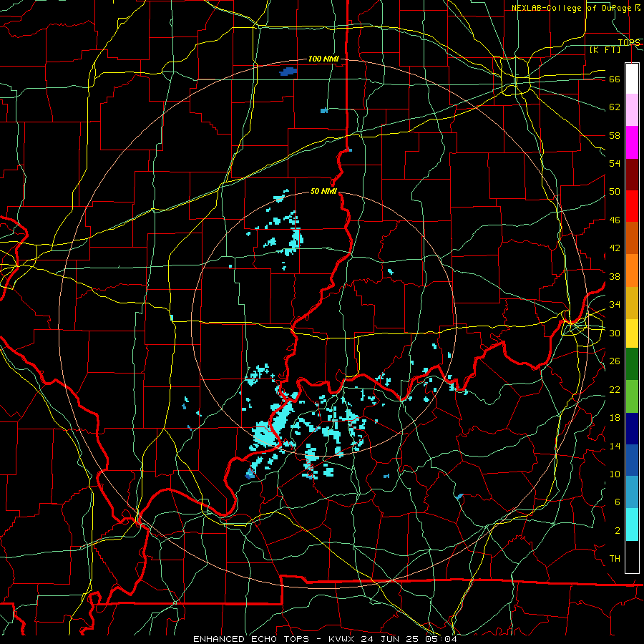Select the maroon legend color band
Screen dimensions: 644x644
click(x=632, y=174)
